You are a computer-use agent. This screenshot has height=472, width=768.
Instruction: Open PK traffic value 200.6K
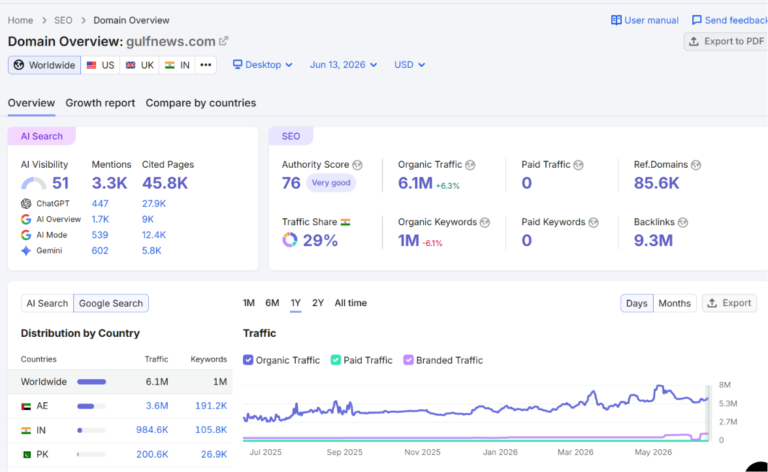[152, 454]
